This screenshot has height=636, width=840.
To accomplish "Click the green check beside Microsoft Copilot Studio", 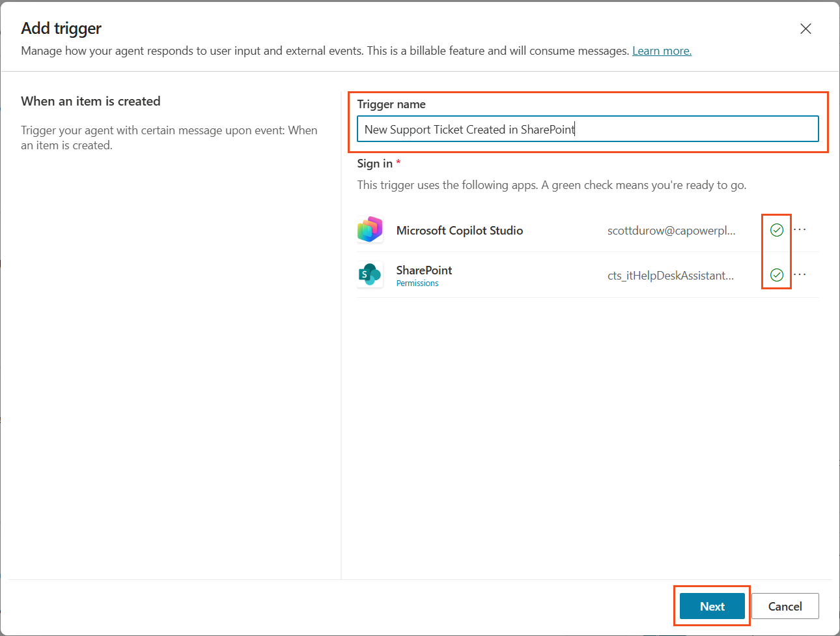I will click(x=776, y=229).
